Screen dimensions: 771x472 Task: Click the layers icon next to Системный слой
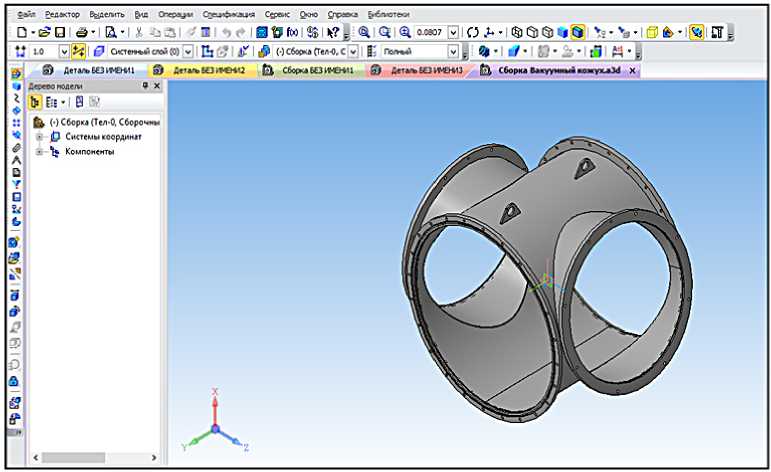pos(99,51)
